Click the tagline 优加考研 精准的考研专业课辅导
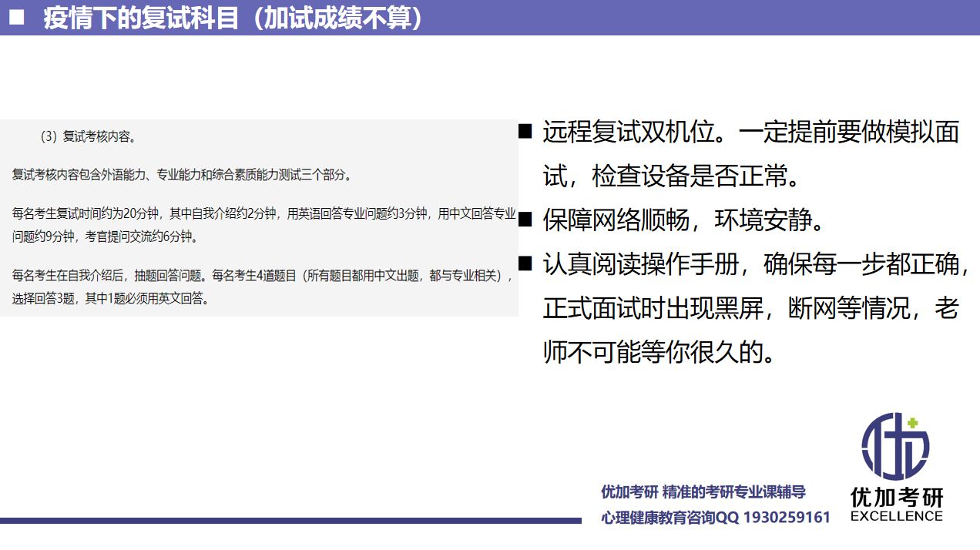Screen dimensions: 980x550 tap(703, 492)
